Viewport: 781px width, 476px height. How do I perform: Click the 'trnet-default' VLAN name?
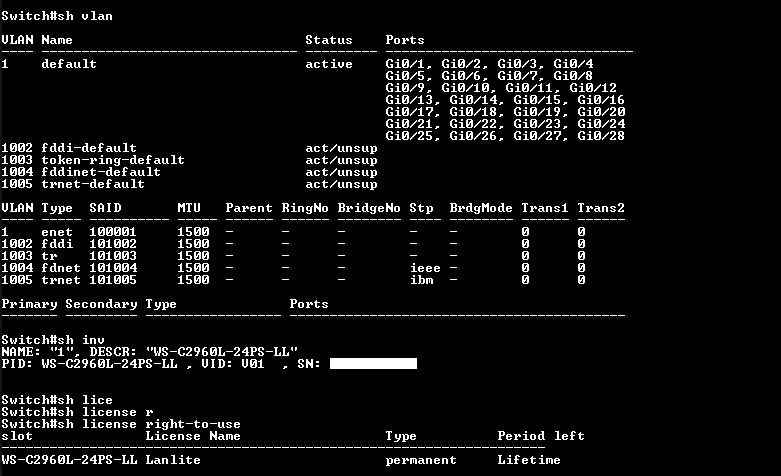pyautogui.click(x=93, y=184)
